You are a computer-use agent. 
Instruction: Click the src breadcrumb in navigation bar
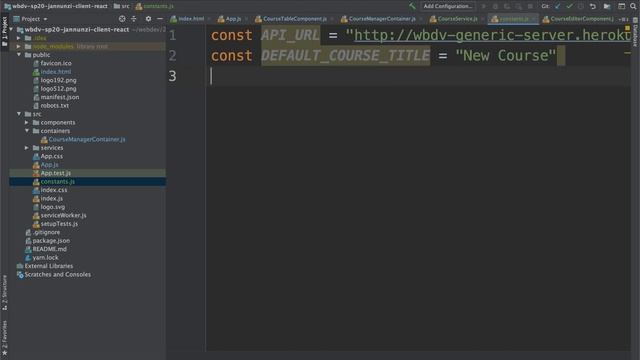(122, 6)
